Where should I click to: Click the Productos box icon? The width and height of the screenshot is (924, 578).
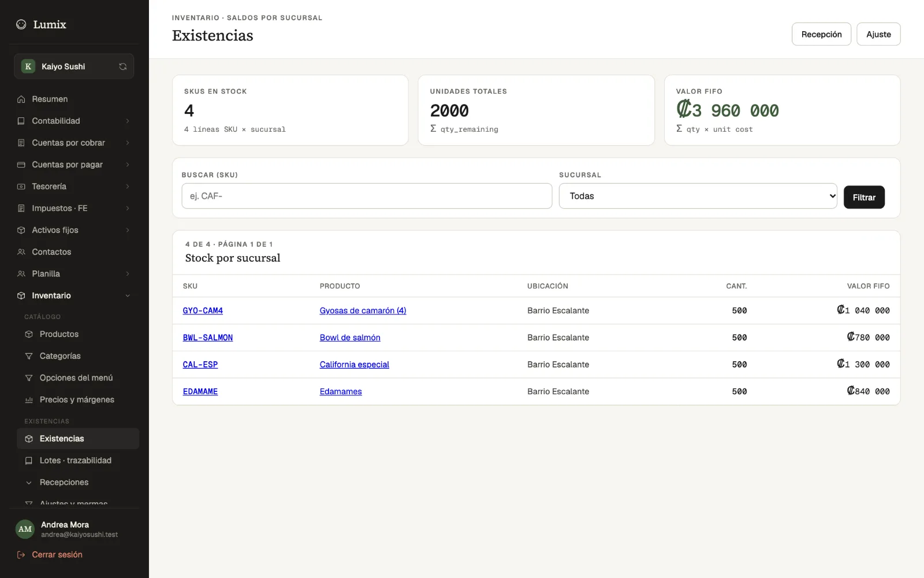coord(29,334)
